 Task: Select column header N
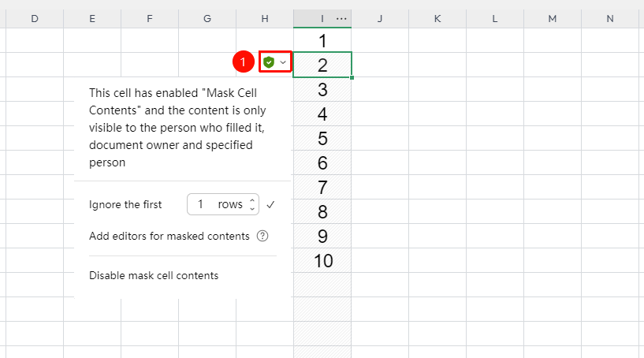610,18
